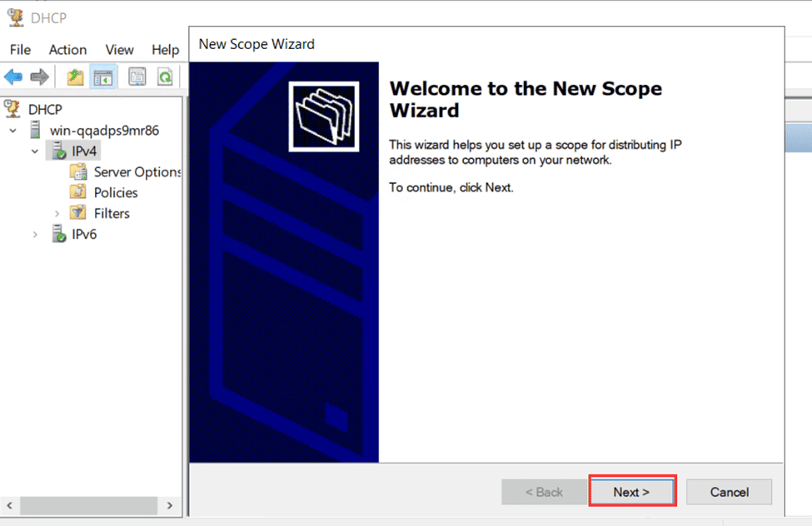This screenshot has width=812, height=526.
Task: Open the Action menu
Action: (x=67, y=50)
